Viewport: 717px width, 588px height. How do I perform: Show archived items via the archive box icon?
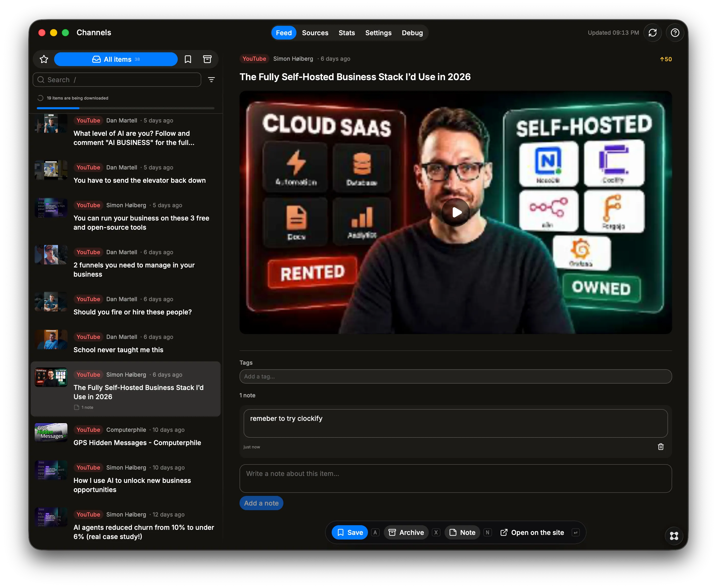tap(207, 60)
